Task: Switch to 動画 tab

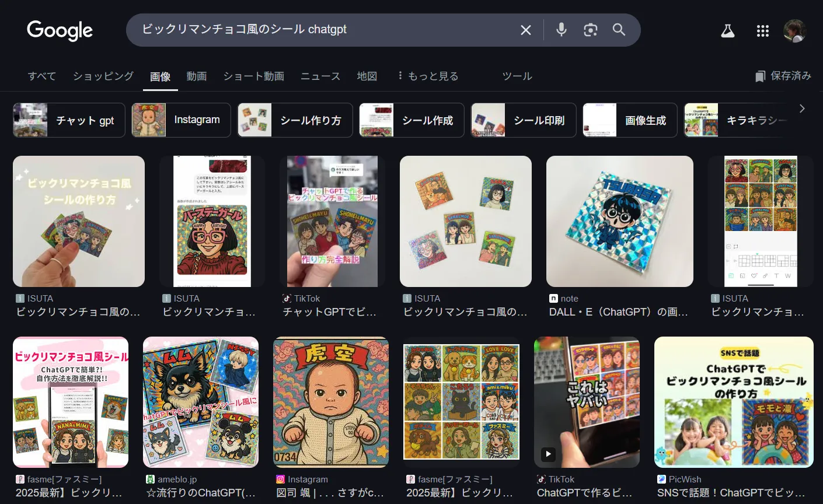Action: [x=197, y=76]
